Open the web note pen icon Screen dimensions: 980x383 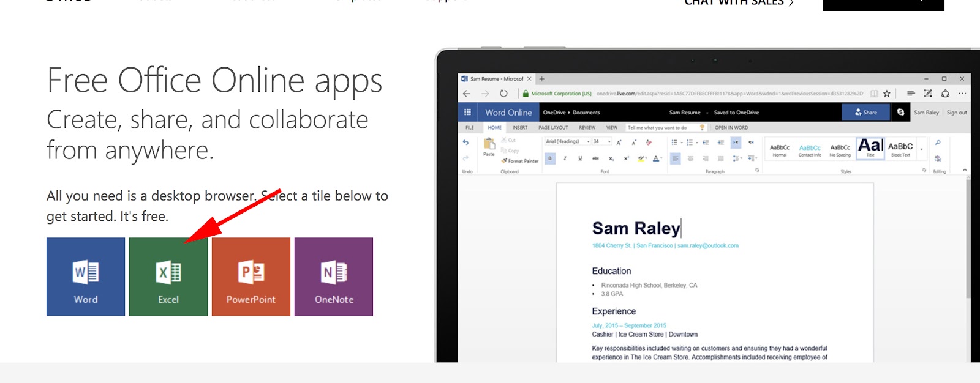point(928,94)
